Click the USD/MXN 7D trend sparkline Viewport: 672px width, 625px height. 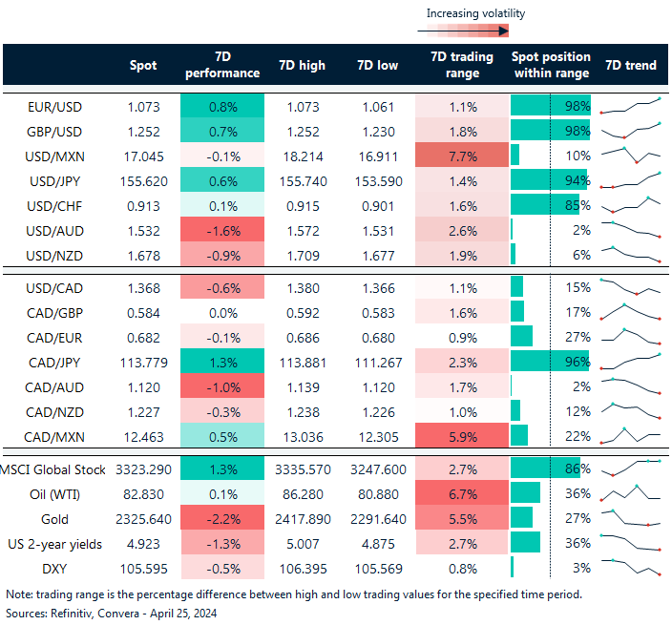(x=631, y=155)
